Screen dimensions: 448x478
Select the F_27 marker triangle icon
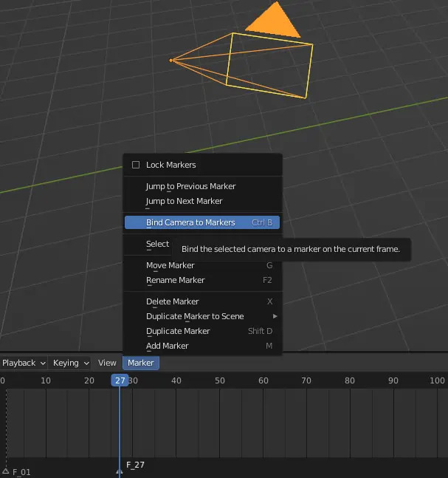click(120, 471)
